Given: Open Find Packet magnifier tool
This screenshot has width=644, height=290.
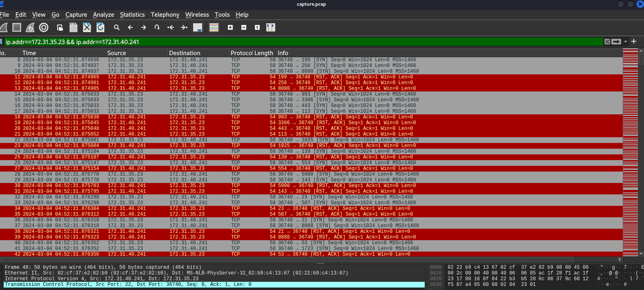Looking at the screenshot, I should [x=117, y=27].
